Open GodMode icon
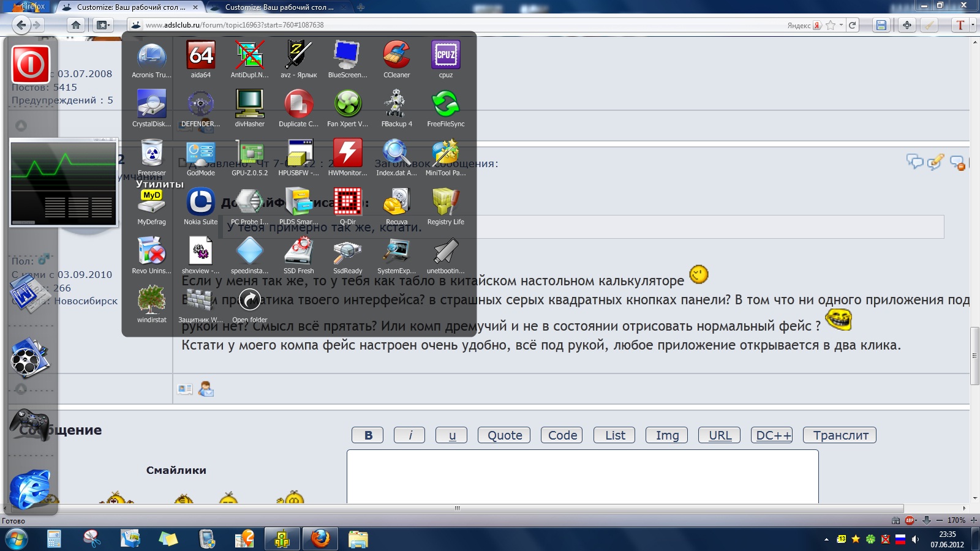 coord(201,154)
